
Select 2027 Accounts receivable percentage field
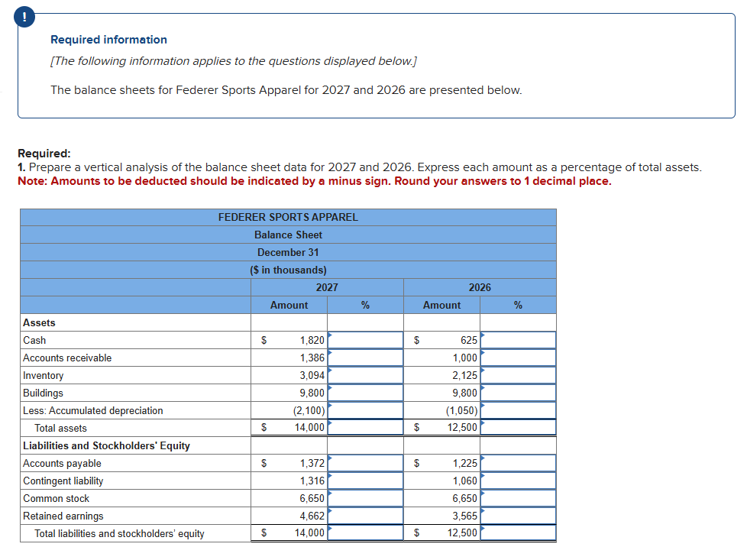tap(365, 358)
